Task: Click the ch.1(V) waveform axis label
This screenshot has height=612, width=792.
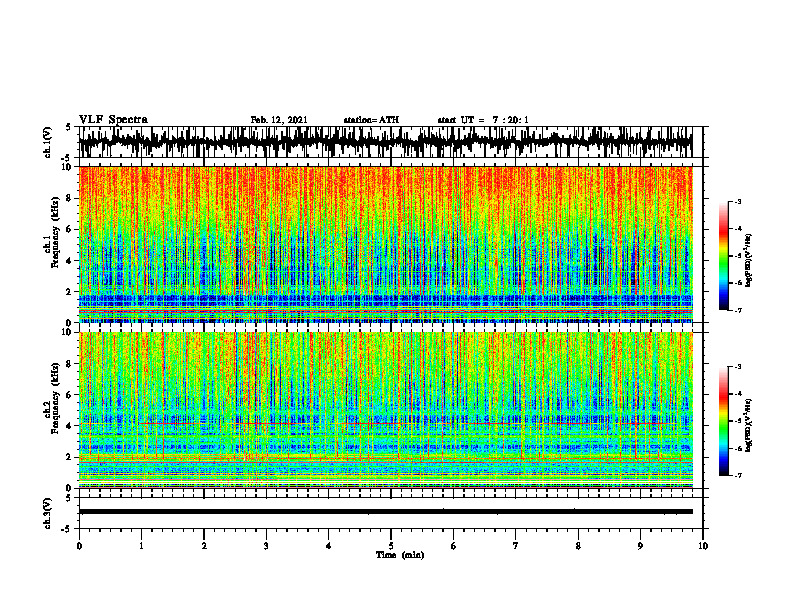Action: coord(48,142)
